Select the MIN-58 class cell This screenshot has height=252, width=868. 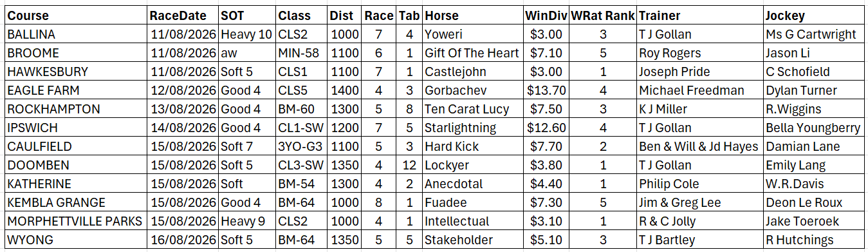pos(301,53)
